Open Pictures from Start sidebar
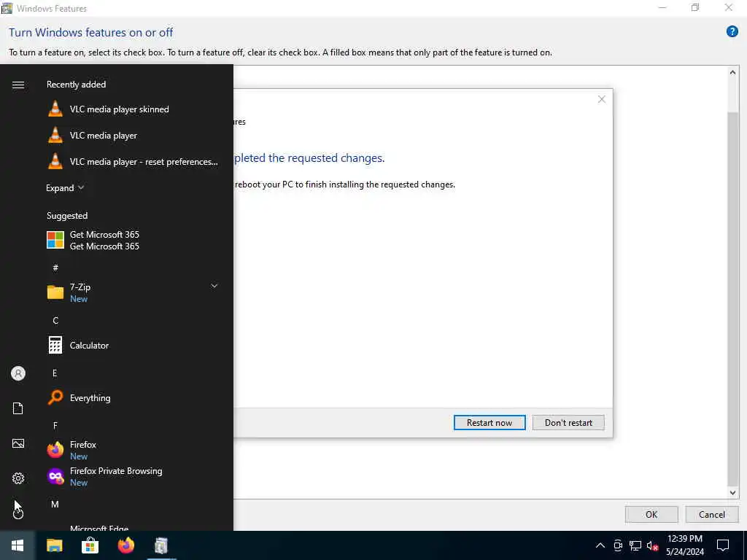 (18, 443)
